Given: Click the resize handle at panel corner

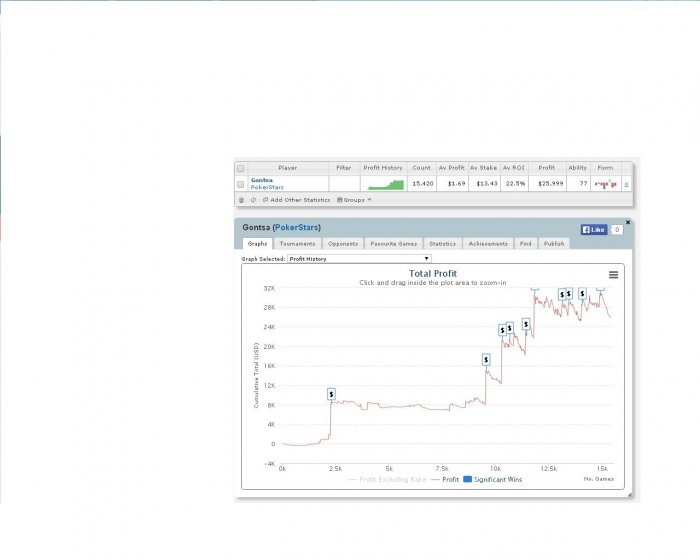Looking at the screenshot, I should pos(629,494).
